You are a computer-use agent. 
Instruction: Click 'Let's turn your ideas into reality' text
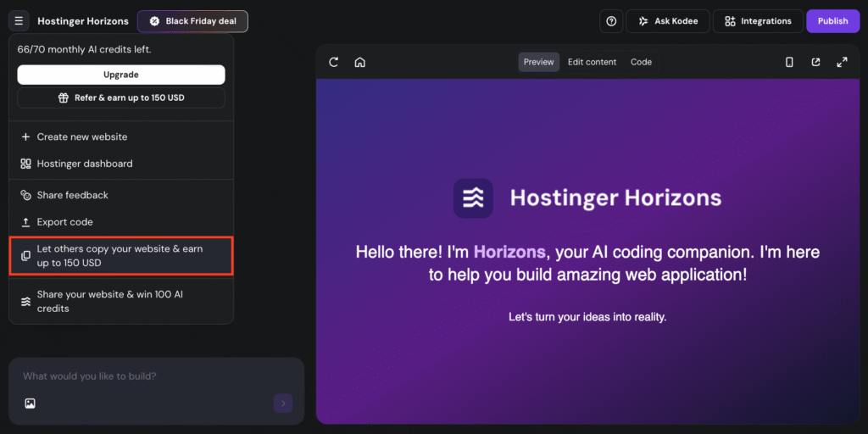[x=587, y=317]
